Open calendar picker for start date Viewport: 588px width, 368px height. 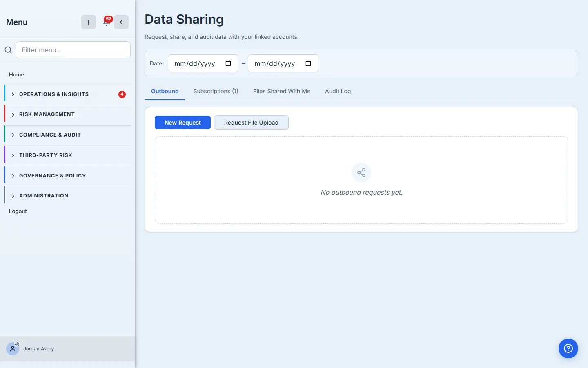228,63
